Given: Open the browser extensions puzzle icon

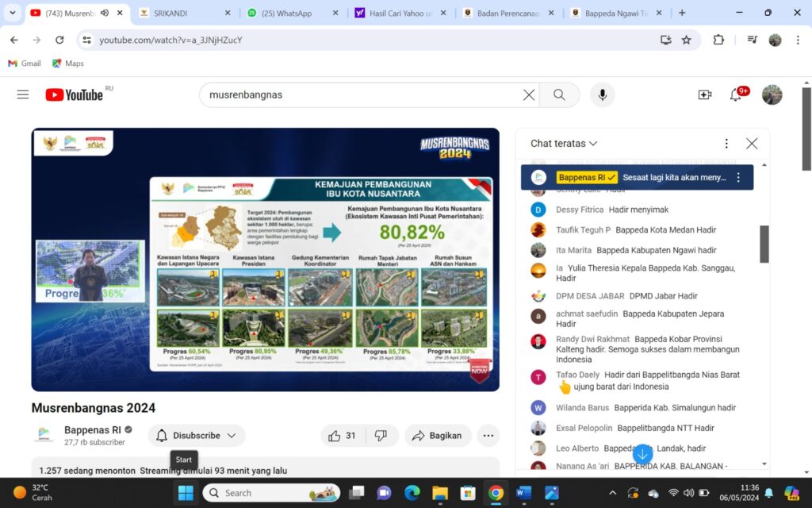Looking at the screenshot, I should pyautogui.click(x=718, y=40).
